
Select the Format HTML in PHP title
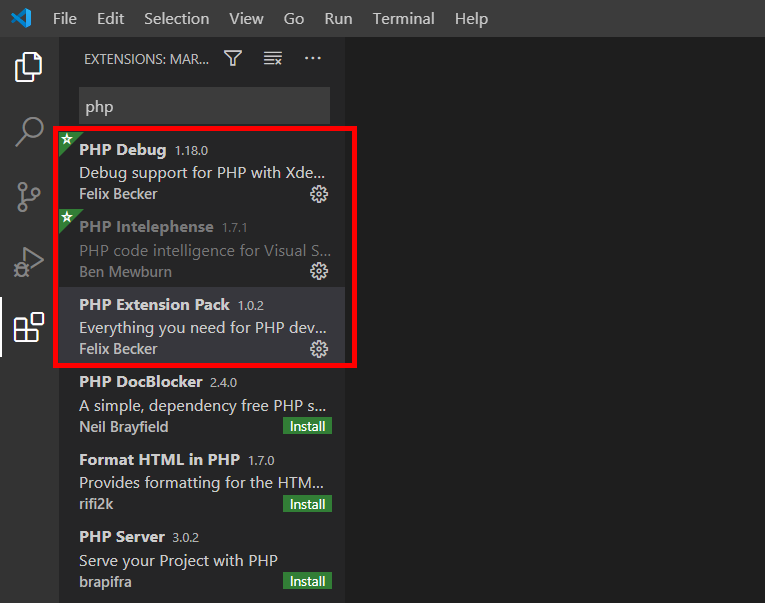pyautogui.click(x=160, y=460)
